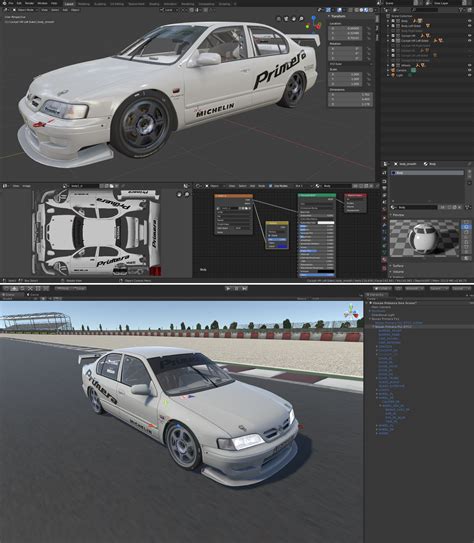Open the Render menu in Blender

(29, 3)
